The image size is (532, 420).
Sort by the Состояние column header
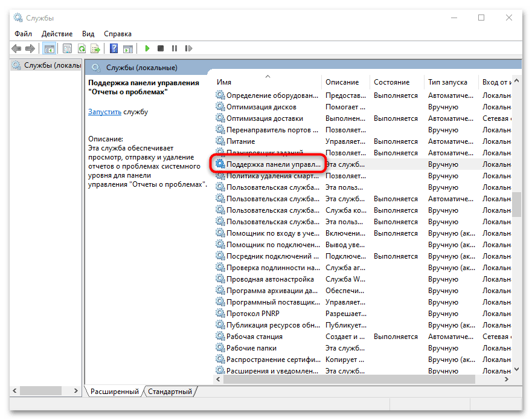[391, 82]
